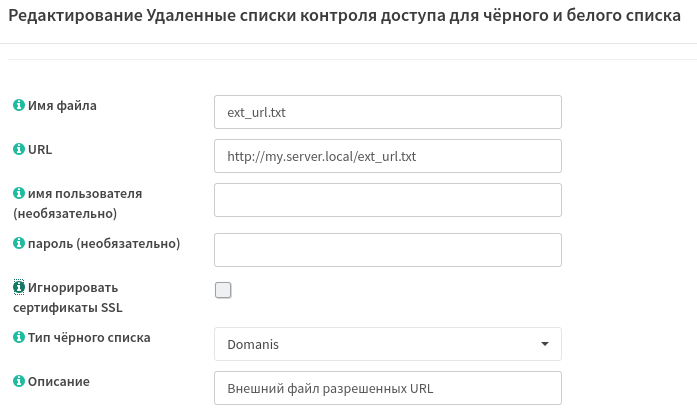Open the Описание info icon
Viewport: 697px width, 414px height.
[x=19, y=381]
